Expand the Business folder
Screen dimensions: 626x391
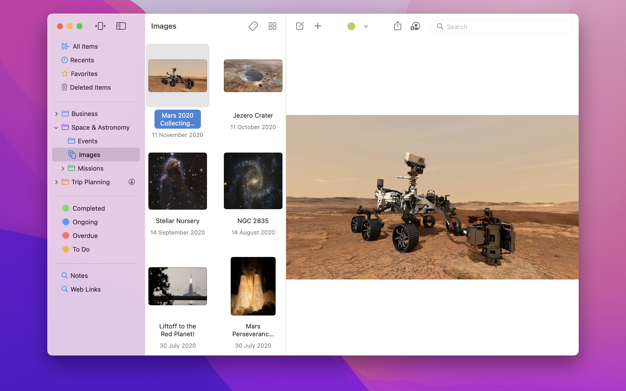(x=56, y=114)
